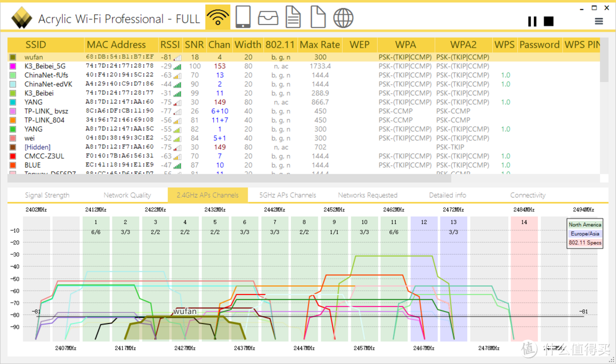
Task: Open the hamburger menu
Action: point(599,21)
